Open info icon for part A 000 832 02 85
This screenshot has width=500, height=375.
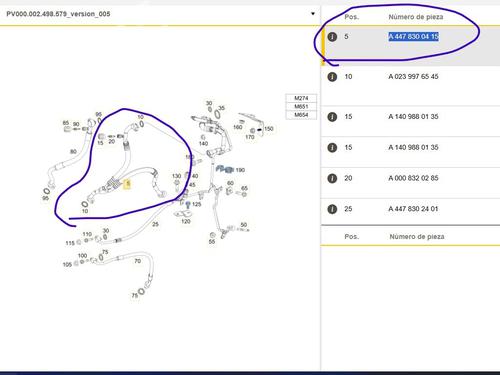[332, 178]
